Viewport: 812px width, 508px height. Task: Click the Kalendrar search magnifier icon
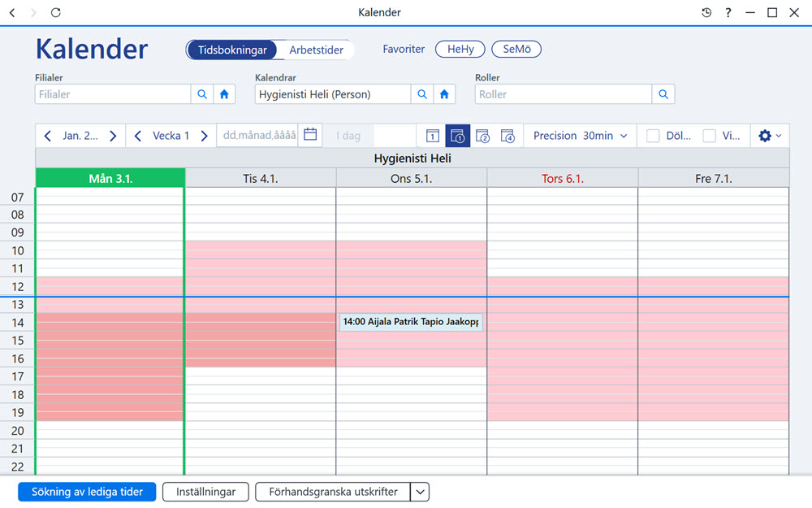coord(422,94)
